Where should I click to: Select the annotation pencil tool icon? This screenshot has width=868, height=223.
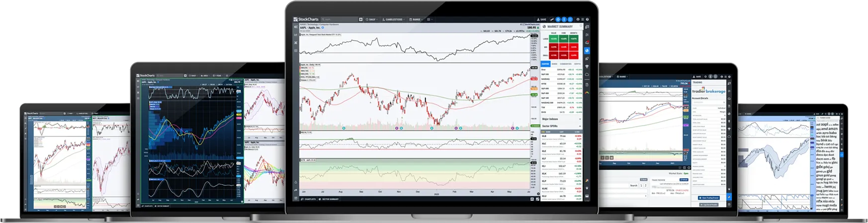point(551,19)
